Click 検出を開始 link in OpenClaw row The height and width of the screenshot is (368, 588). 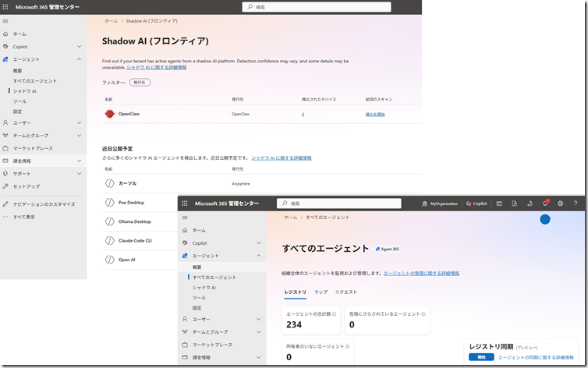[375, 115]
